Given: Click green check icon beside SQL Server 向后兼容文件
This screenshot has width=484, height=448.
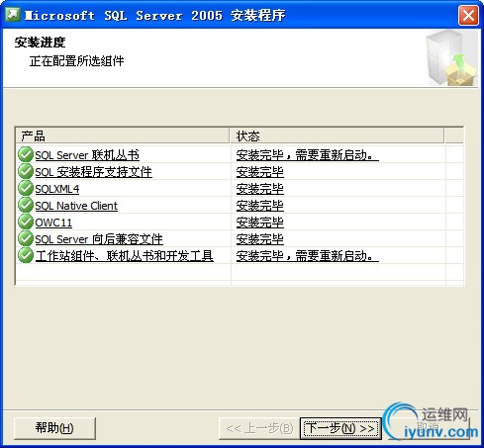Looking at the screenshot, I should (x=26, y=238).
